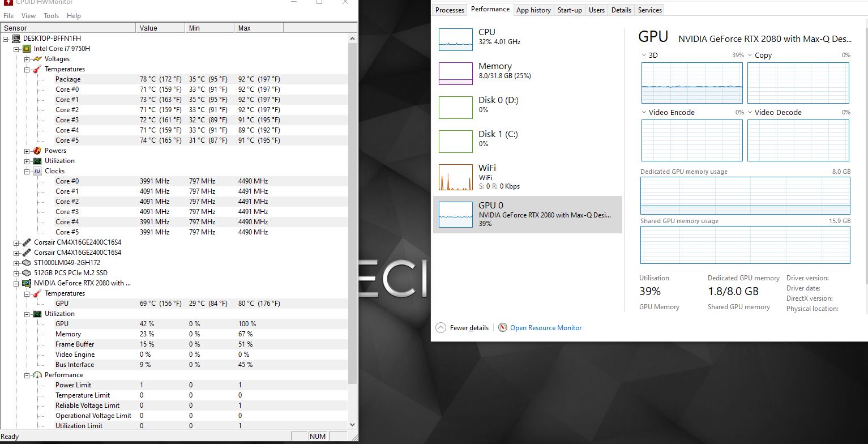Click the CPU Utilization chart icon
This screenshot has width=868, height=444.
point(37,161)
